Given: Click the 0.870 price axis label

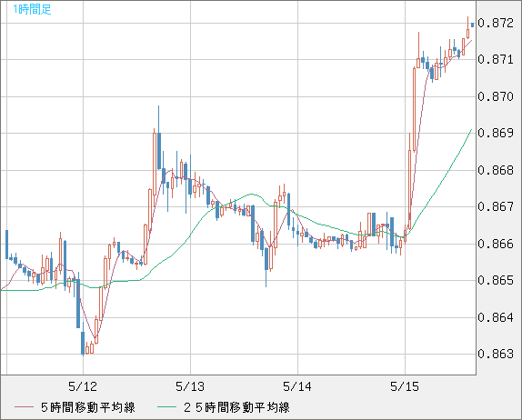Looking at the screenshot, I should 496,97.
